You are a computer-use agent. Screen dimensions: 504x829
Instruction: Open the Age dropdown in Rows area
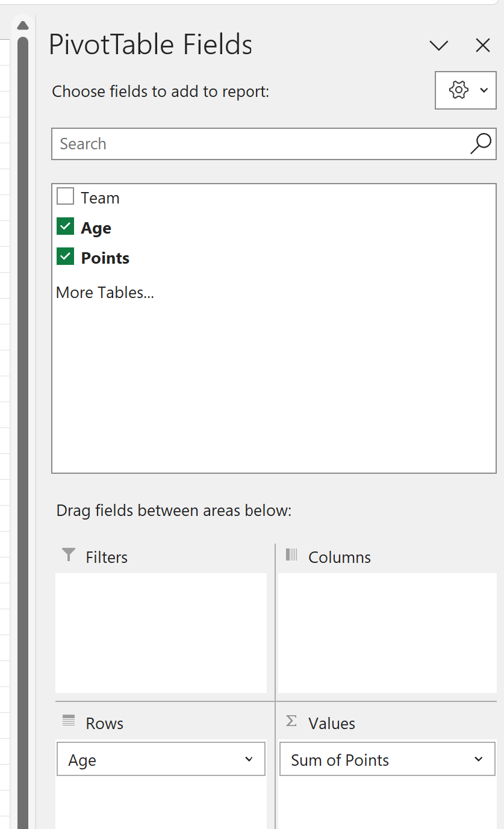click(x=249, y=759)
